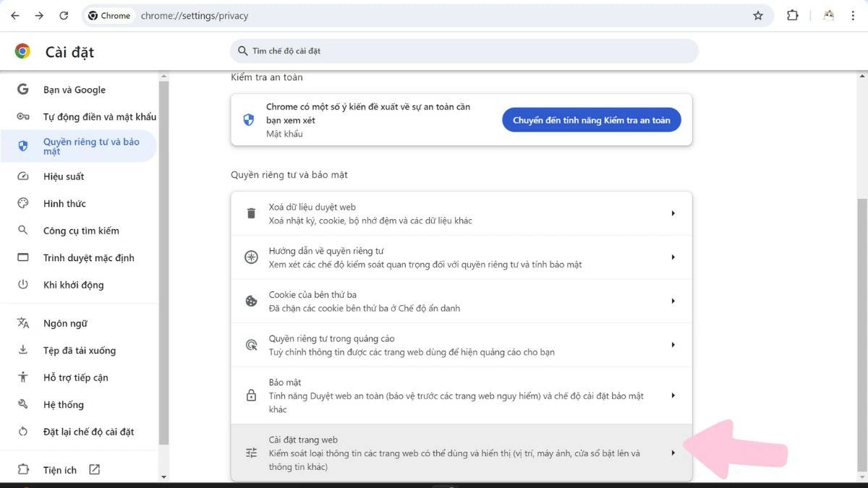Click the reload page icon
The image size is (868, 488).
pos(64,14)
